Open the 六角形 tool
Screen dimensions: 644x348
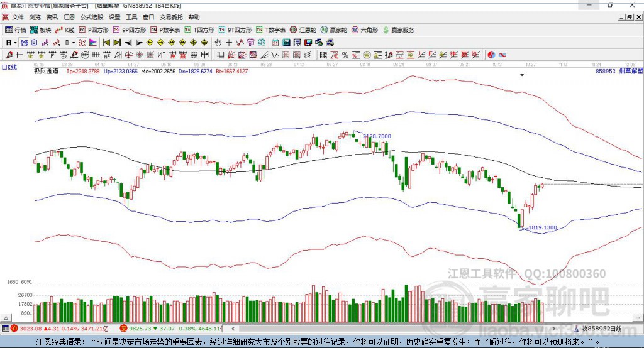[x=365, y=30]
